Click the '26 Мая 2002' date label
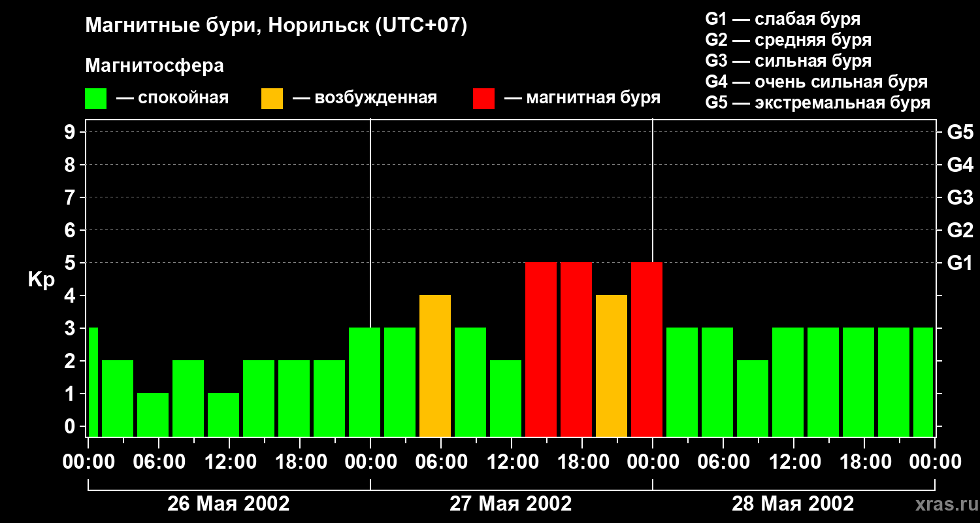Screen dimensions: 980x523 pyautogui.click(x=229, y=504)
